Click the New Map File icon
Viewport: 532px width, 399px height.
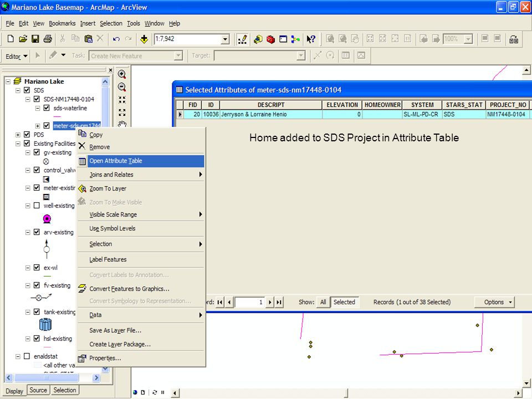point(11,39)
